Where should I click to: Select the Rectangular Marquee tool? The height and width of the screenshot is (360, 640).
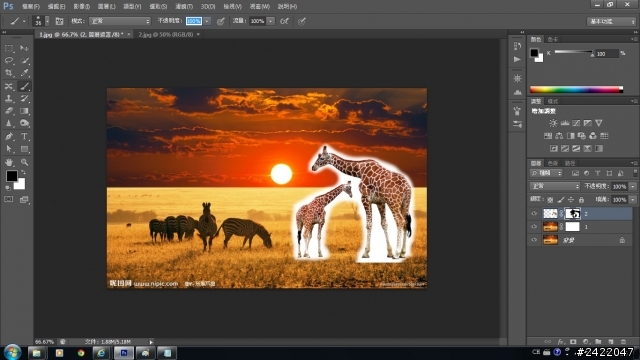[x=9, y=48]
